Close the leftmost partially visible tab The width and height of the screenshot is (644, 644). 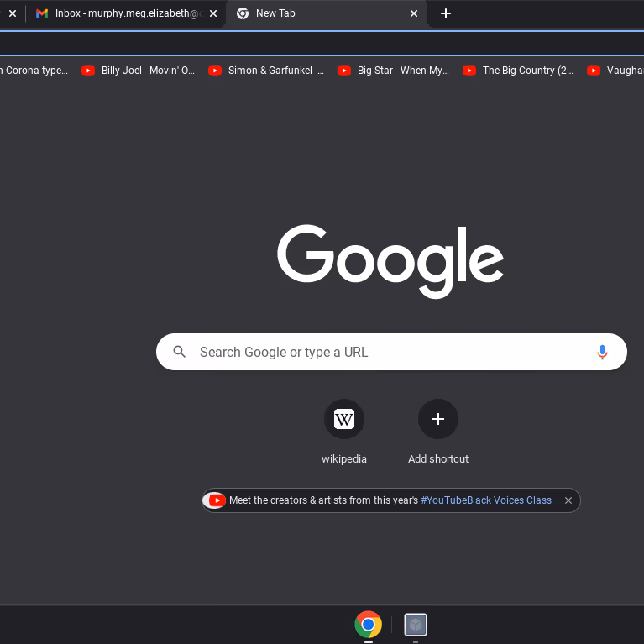pos(13,13)
